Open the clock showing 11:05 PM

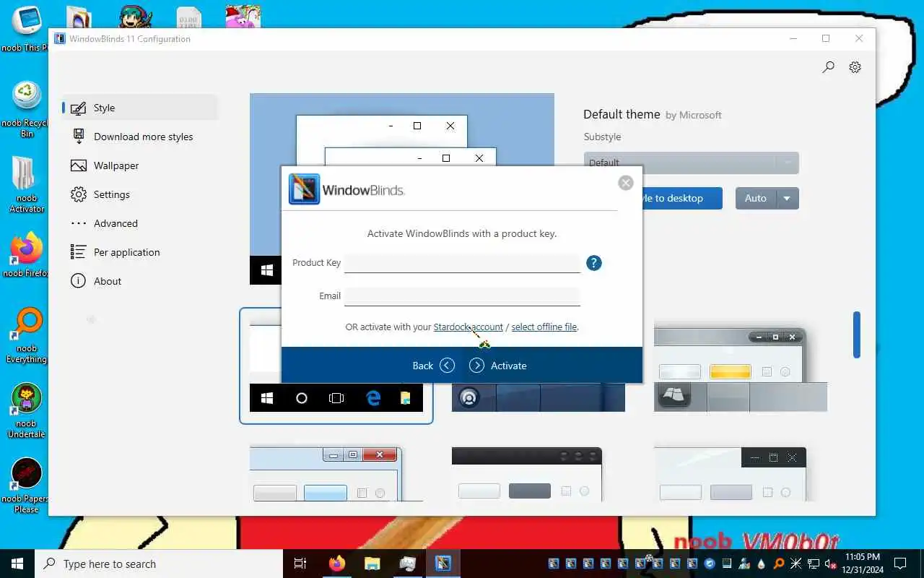click(x=861, y=564)
